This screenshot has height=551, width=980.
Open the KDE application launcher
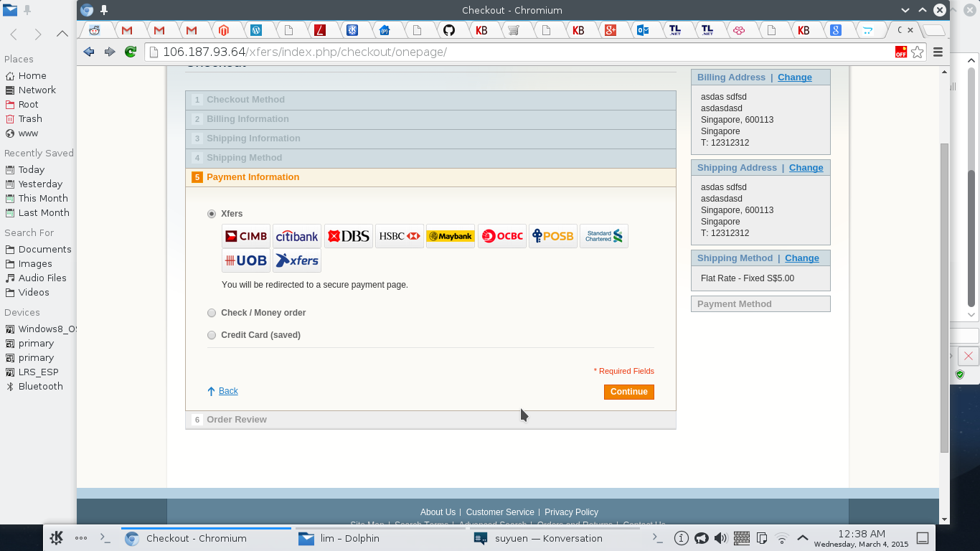pyautogui.click(x=57, y=538)
